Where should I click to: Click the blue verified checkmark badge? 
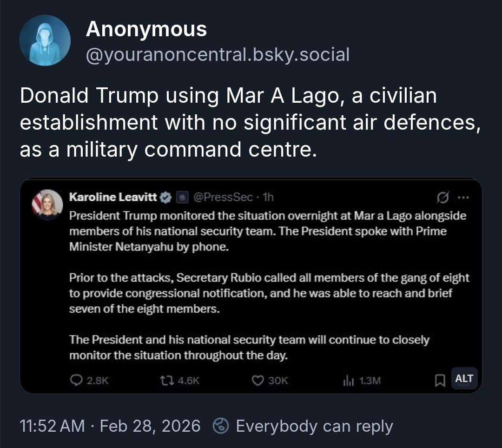click(166, 198)
